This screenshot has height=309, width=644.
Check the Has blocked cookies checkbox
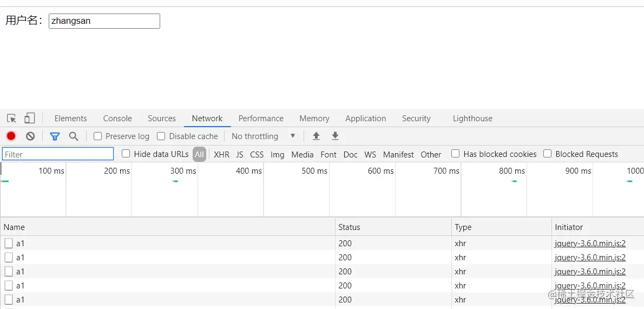tap(455, 154)
